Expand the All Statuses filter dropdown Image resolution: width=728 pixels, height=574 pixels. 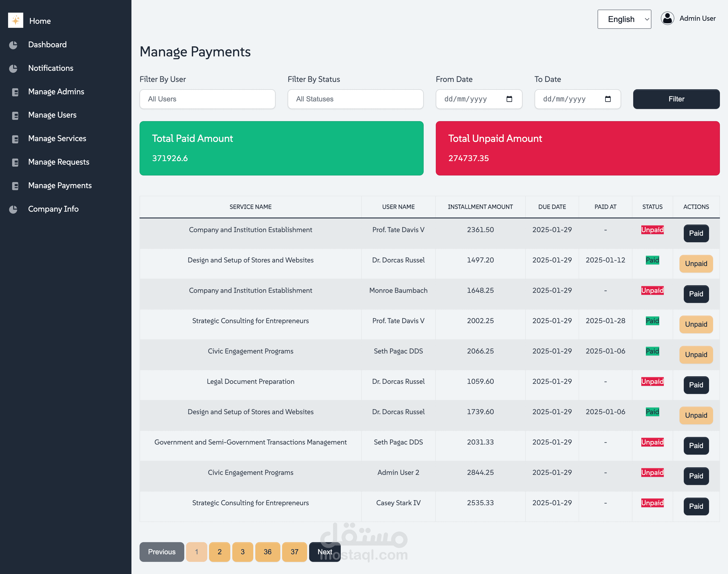(355, 99)
